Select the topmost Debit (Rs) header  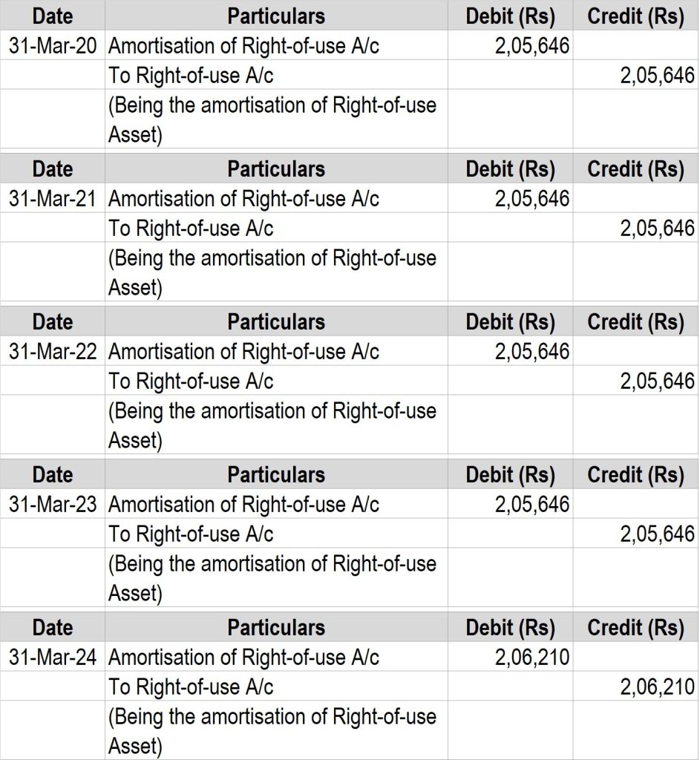(x=510, y=16)
